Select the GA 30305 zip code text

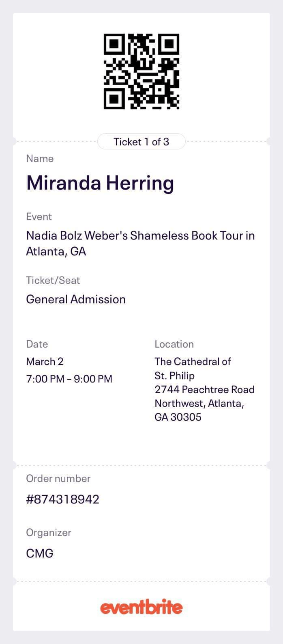[x=178, y=417]
